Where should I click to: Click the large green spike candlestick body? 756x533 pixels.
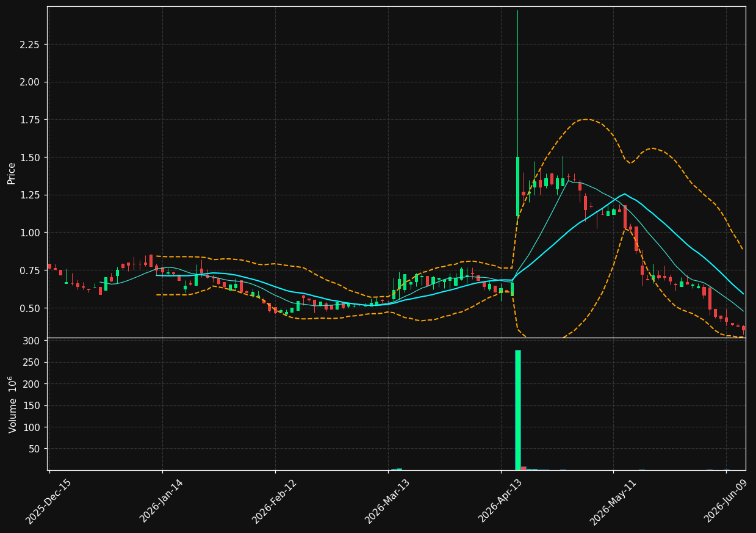(x=517, y=186)
